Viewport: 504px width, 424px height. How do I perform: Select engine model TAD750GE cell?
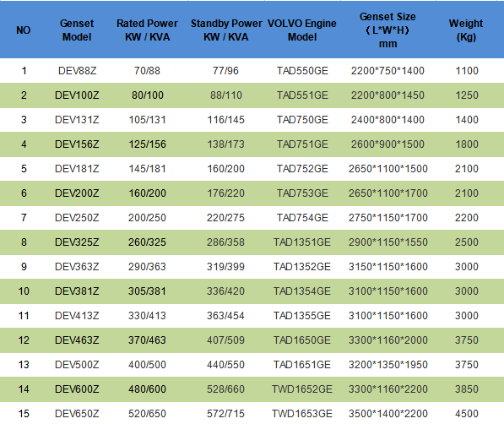tap(302, 120)
